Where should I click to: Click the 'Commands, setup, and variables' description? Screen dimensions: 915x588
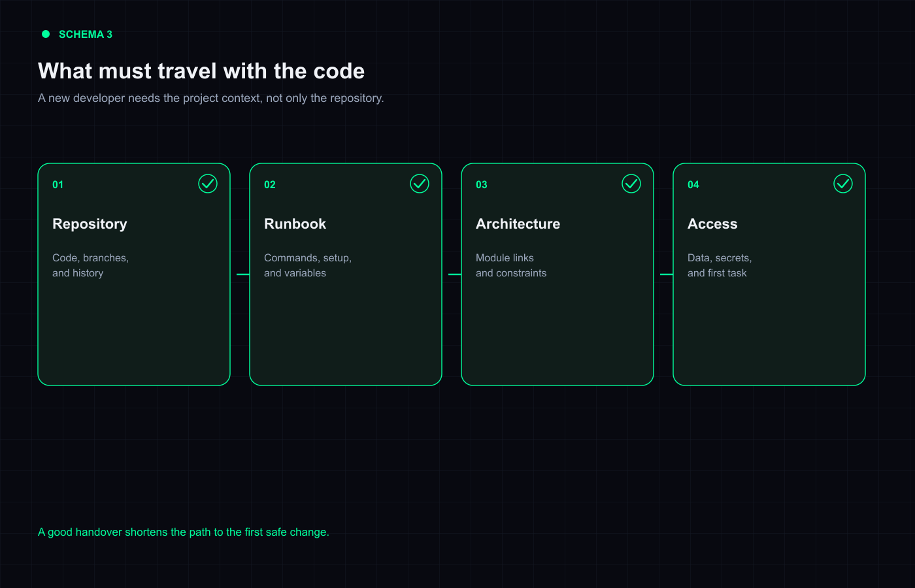(x=308, y=265)
